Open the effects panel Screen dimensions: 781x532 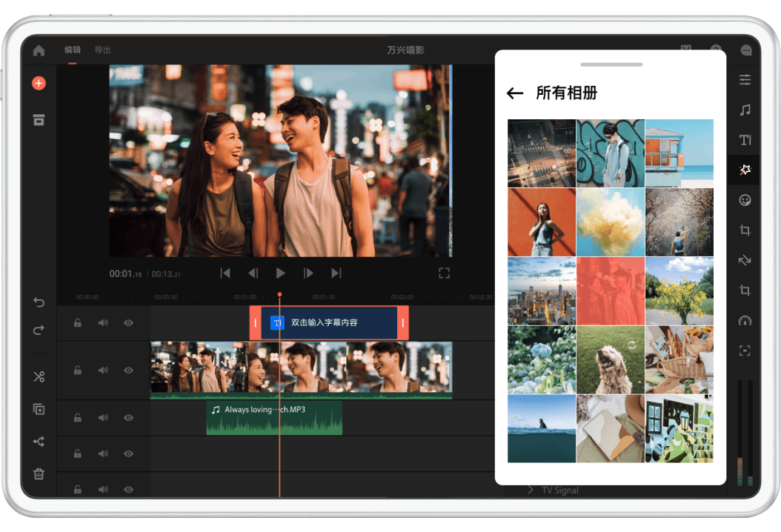pyautogui.click(x=744, y=170)
